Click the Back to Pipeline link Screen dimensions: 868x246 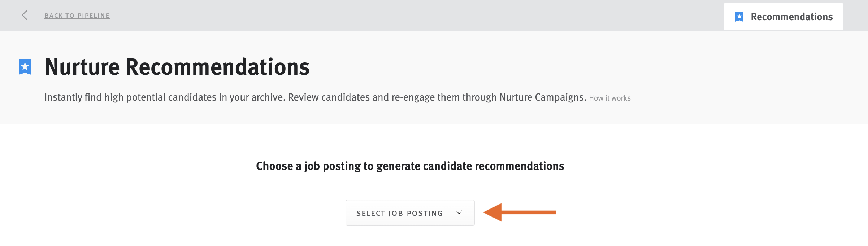[x=77, y=16]
